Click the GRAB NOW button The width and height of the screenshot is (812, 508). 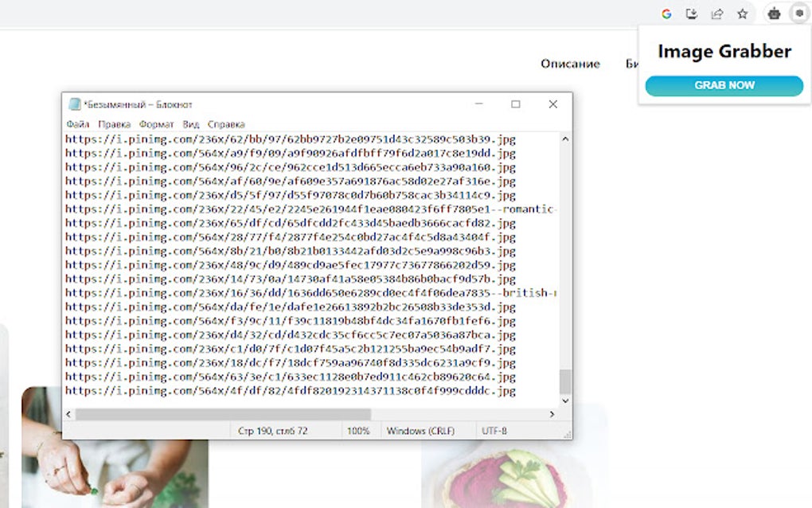point(724,85)
